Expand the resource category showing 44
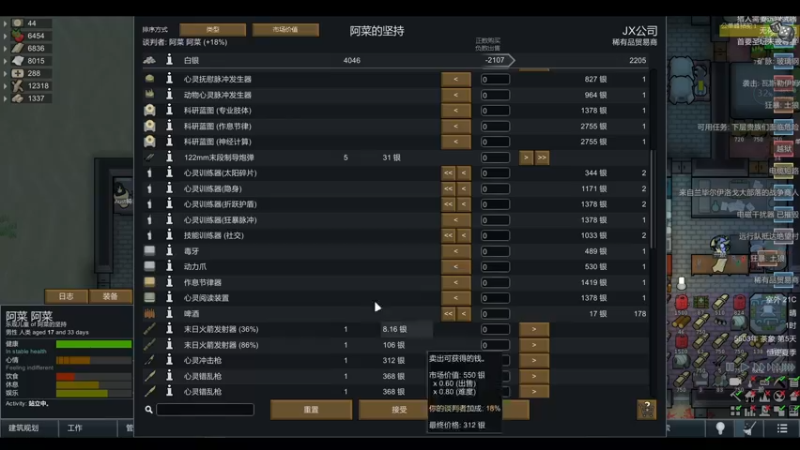This screenshot has width=800, height=450. 5,23
